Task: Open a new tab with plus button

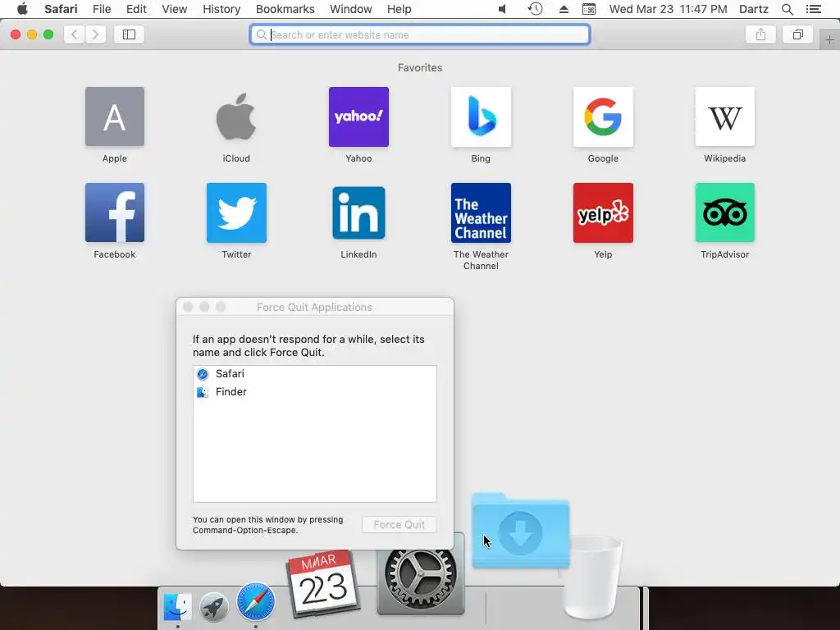Action: pos(829,40)
